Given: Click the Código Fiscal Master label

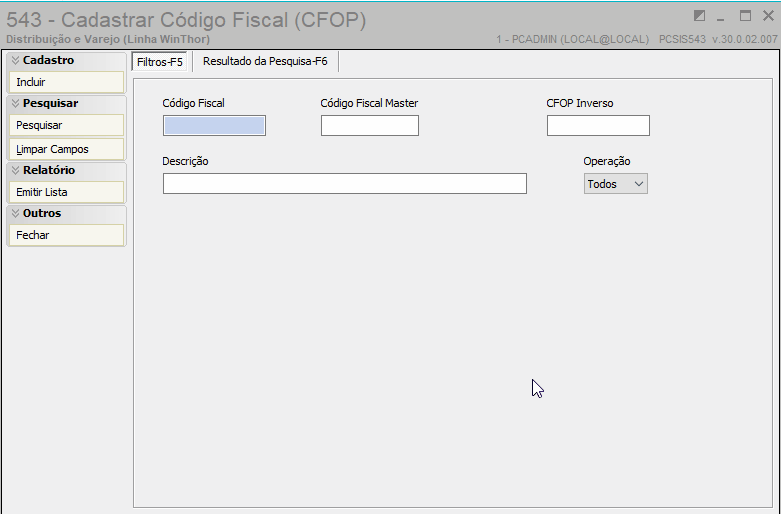Looking at the screenshot, I should click(x=369, y=103).
